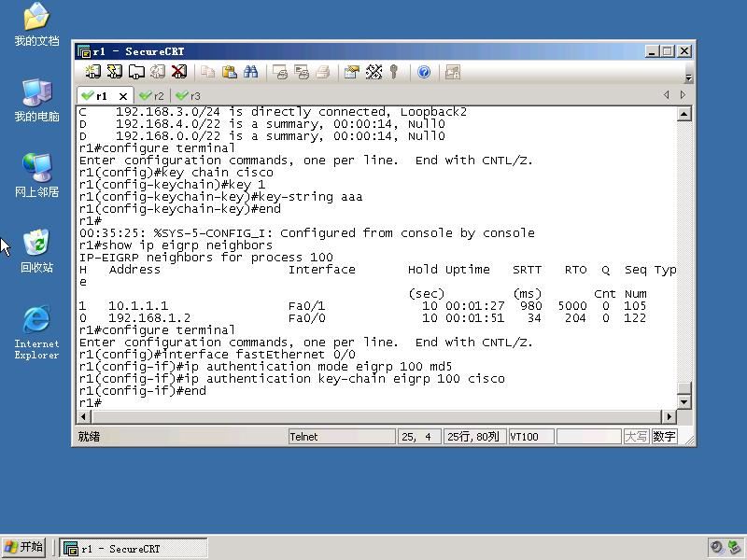Launch Internet Explorer desktop icon

click(36, 332)
